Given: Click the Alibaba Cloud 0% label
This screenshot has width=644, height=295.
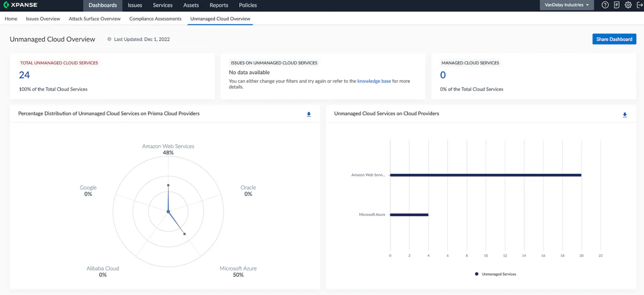Looking at the screenshot, I should point(103,272).
